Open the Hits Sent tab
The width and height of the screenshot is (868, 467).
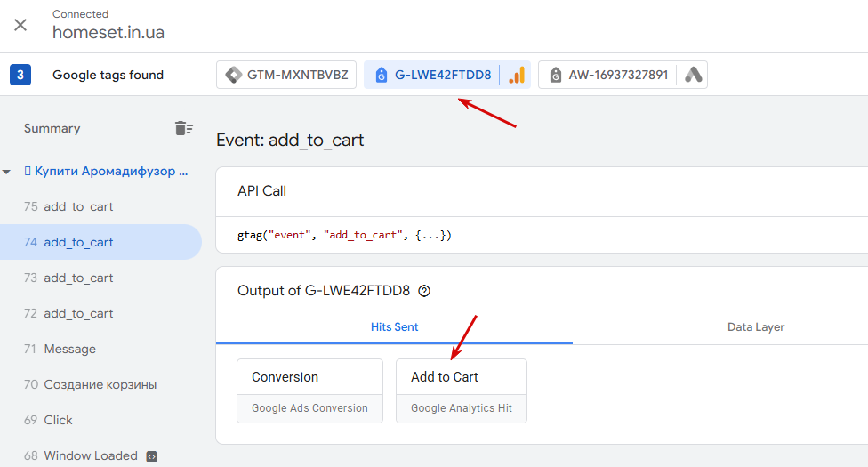pos(394,326)
